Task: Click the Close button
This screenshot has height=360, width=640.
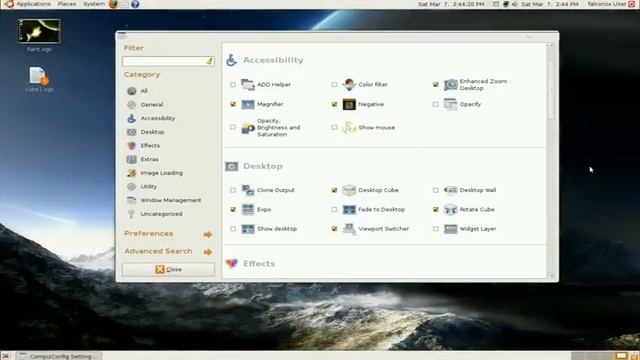Action: click(168, 269)
